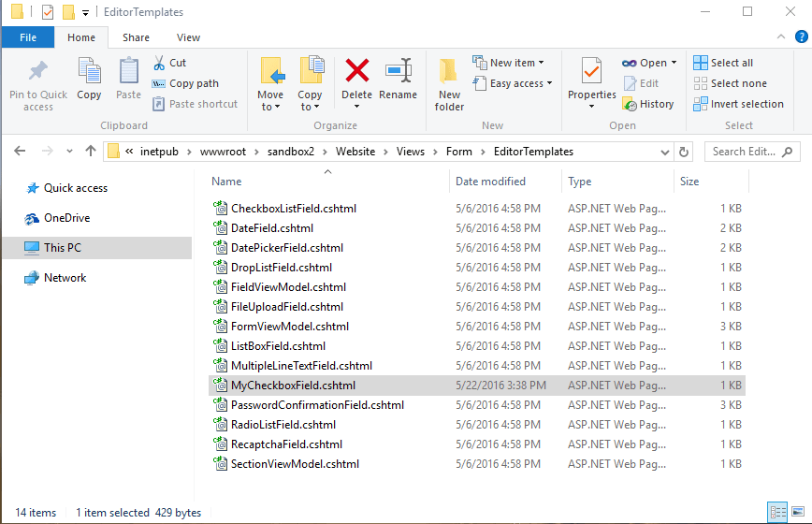Go up one folder level
This screenshot has height=524, width=812.
click(91, 151)
